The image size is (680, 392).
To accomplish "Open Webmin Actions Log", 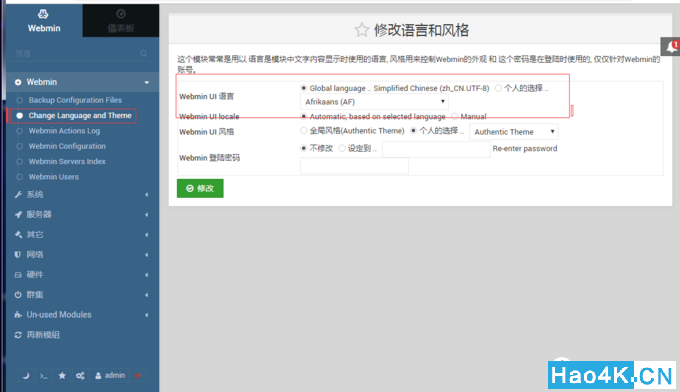I will coord(64,131).
